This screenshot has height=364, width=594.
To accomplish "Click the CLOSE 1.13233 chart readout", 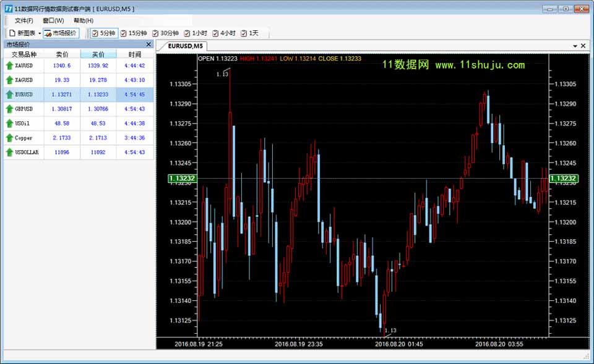I will [x=340, y=58].
